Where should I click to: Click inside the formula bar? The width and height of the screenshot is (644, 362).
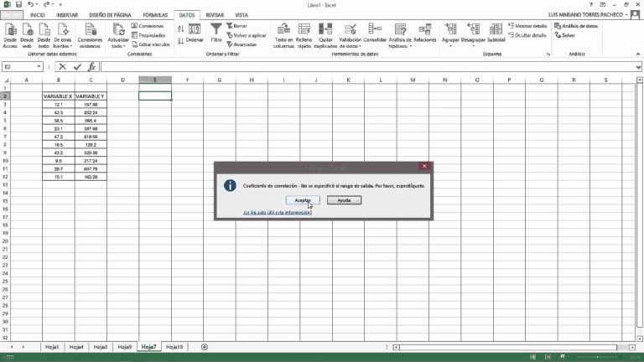pos(367,66)
